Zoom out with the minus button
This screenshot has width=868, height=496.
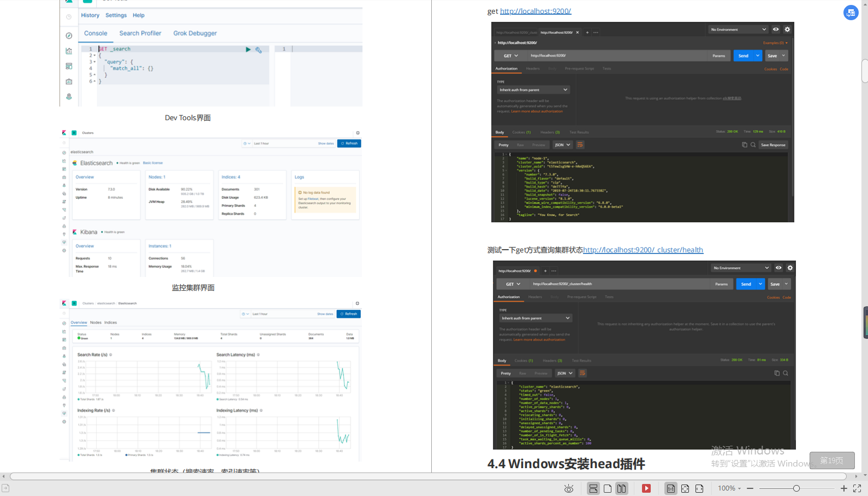click(x=750, y=488)
